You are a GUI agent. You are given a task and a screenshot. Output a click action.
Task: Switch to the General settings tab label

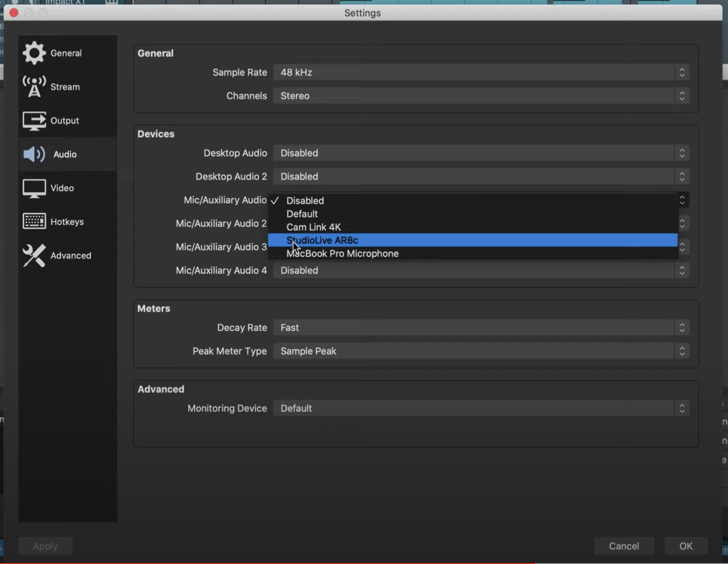pyautogui.click(x=66, y=53)
